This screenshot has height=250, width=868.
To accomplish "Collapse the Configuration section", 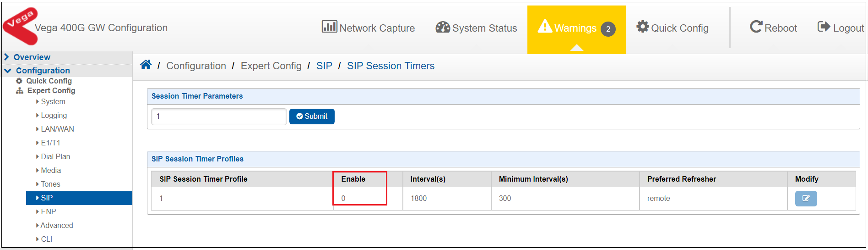I will (x=37, y=71).
